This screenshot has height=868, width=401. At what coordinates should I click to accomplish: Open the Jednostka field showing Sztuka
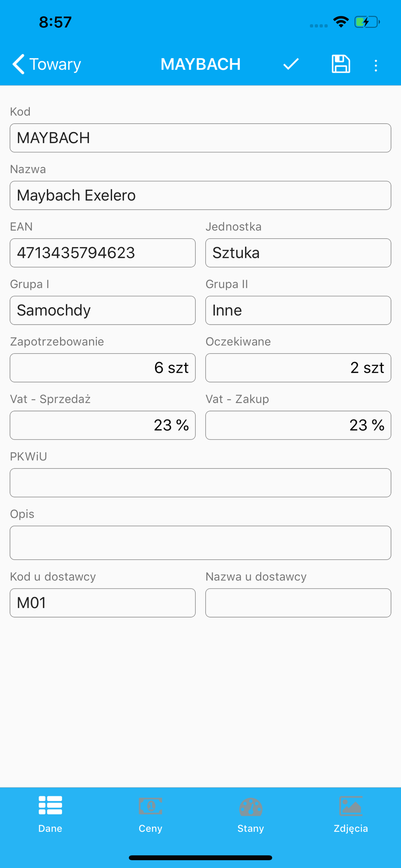298,253
